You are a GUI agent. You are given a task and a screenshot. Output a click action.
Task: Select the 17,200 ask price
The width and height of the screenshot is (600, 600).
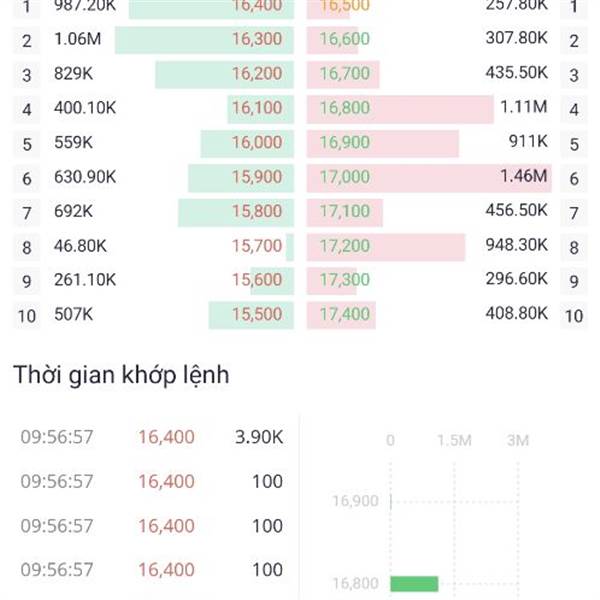pyautogui.click(x=345, y=246)
